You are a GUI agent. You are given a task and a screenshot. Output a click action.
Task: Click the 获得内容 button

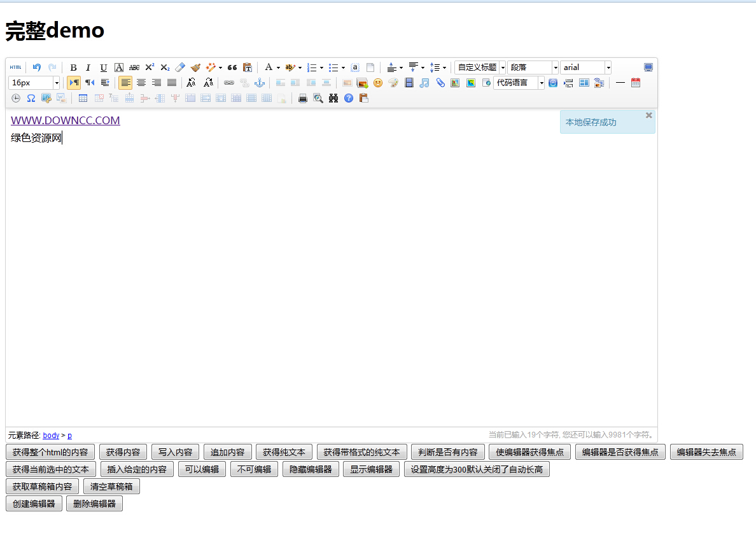point(123,451)
